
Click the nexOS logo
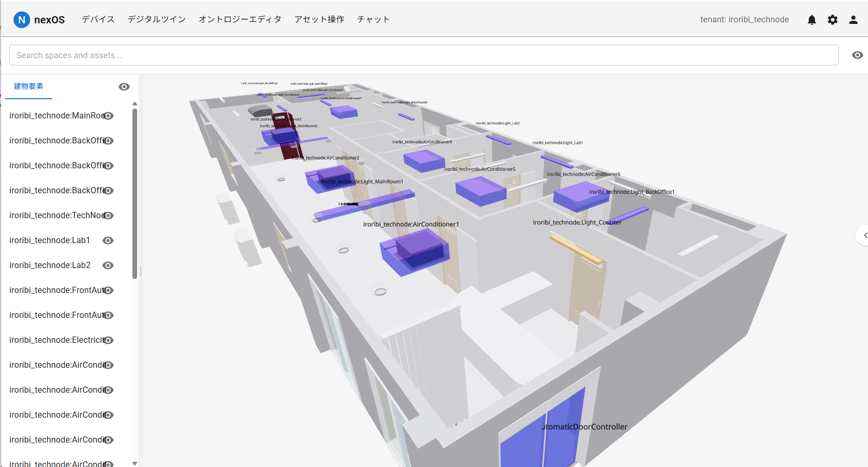[x=39, y=20]
